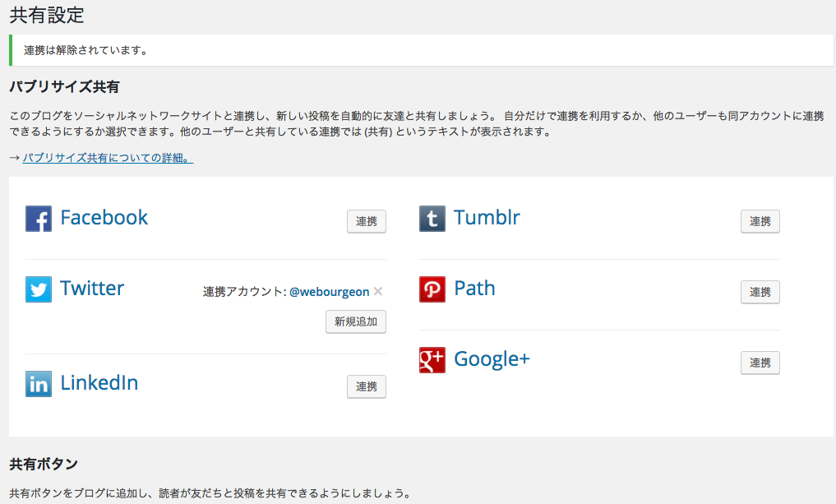Click the LinkedIn logo icon
The height and width of the screenshot is (504, 836).
coord(39,384)
